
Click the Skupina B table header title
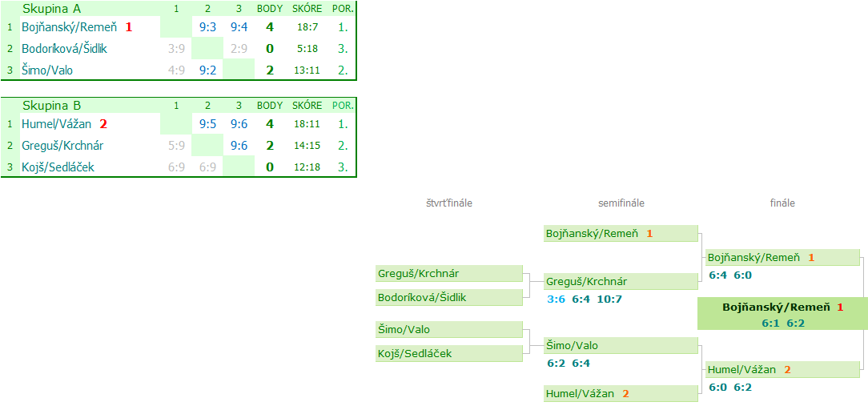point(51,106)
